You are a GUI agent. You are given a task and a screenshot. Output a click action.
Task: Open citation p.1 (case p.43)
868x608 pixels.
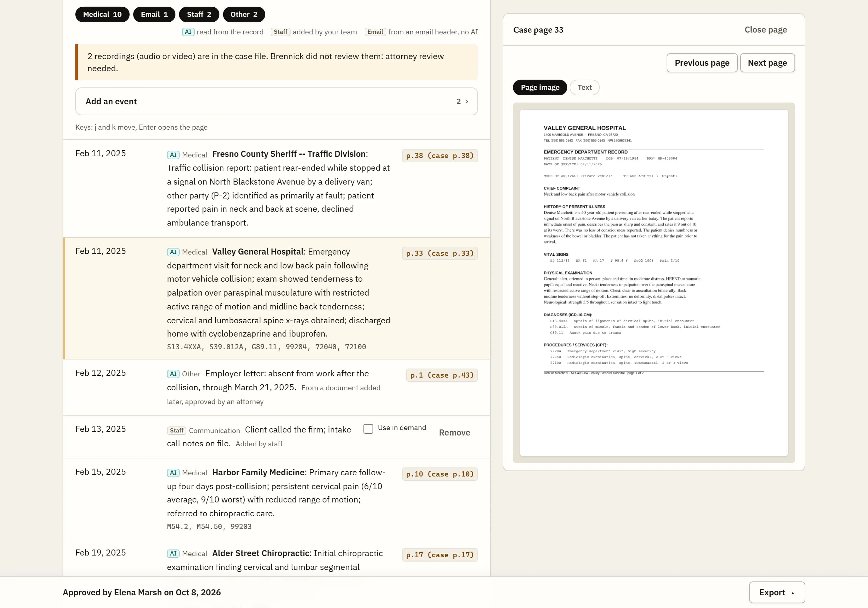(x=442, y=375)
